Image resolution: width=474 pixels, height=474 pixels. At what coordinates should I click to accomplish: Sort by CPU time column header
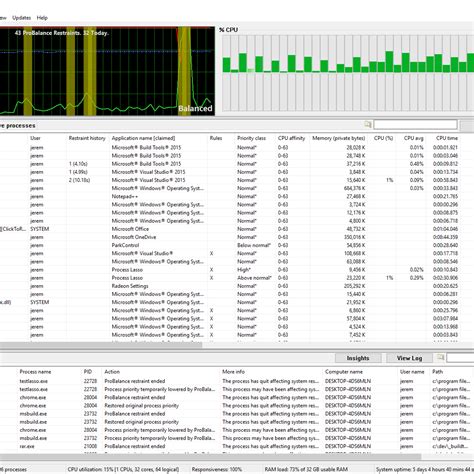coord(447,138)
